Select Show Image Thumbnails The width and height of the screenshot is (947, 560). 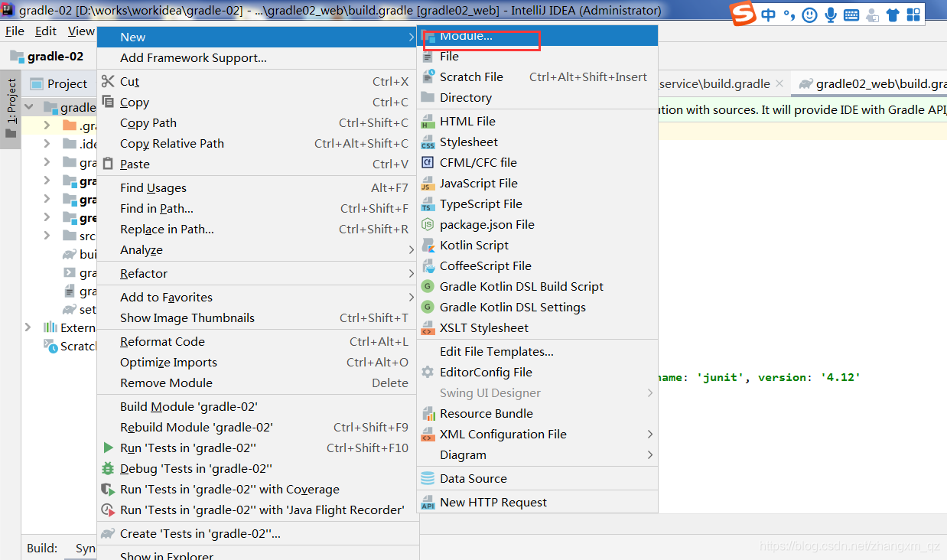[257, 318]
